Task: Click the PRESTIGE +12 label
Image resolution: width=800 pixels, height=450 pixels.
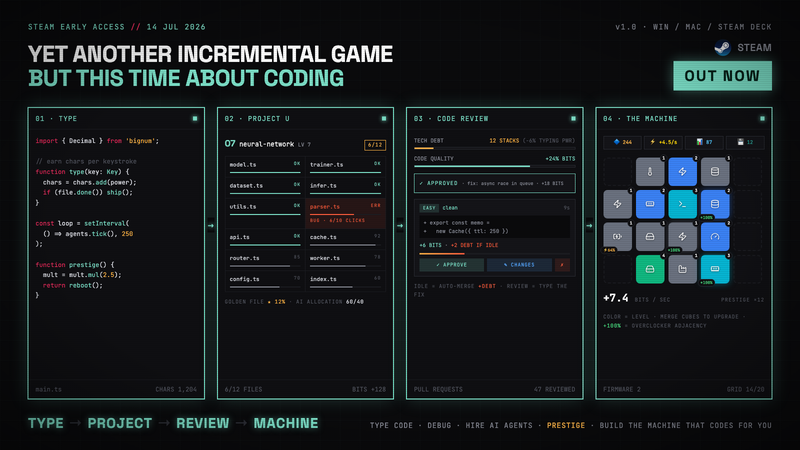Action: point(742,300)
